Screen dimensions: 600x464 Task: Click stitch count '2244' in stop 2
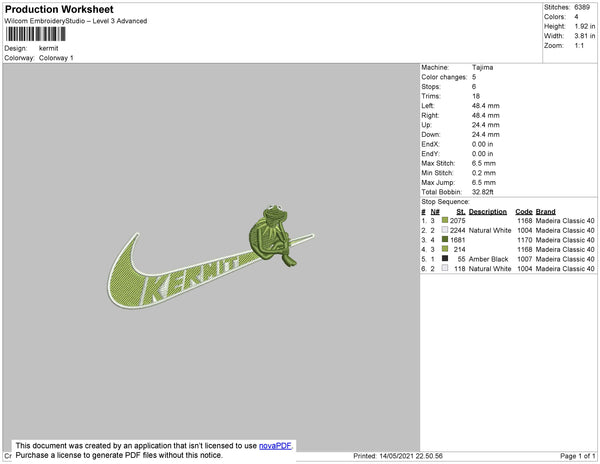(457, 230)
